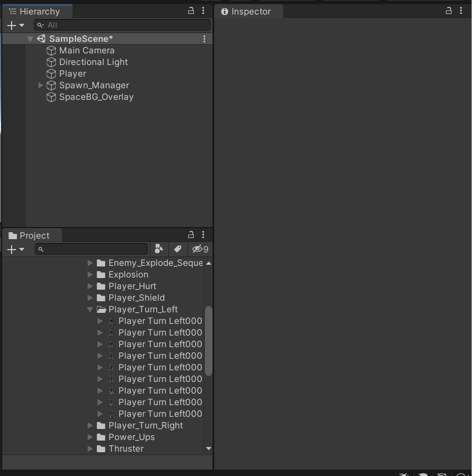The height and width of the screenshot is (476, 472).
Task: Click the Spawn_Manager cube icon
Action: (x=51, y=85)
